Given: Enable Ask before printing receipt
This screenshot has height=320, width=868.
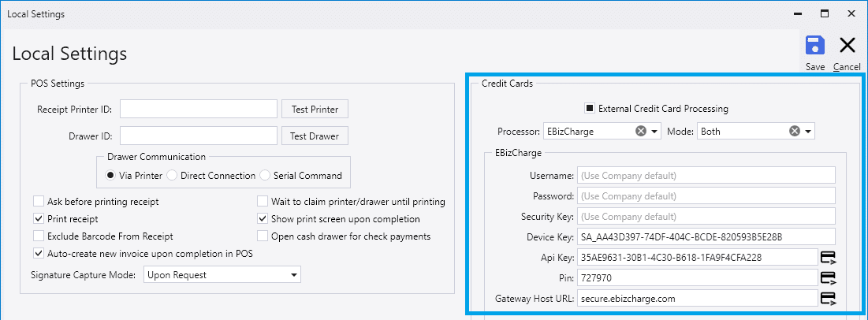Looking at the screenshot, I should point(38,202).
